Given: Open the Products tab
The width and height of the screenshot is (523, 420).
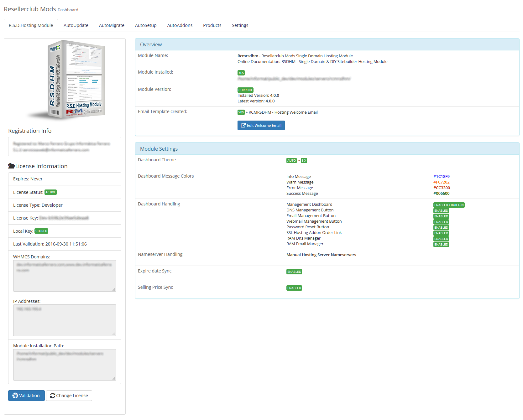Looking at the screenshot, I should [x=212, y=25].
